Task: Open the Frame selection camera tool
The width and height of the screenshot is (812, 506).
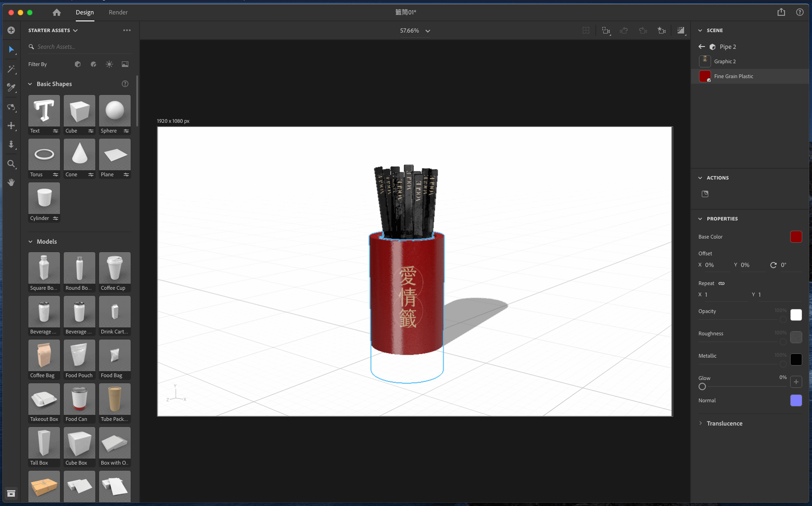Action: [606, 31]
